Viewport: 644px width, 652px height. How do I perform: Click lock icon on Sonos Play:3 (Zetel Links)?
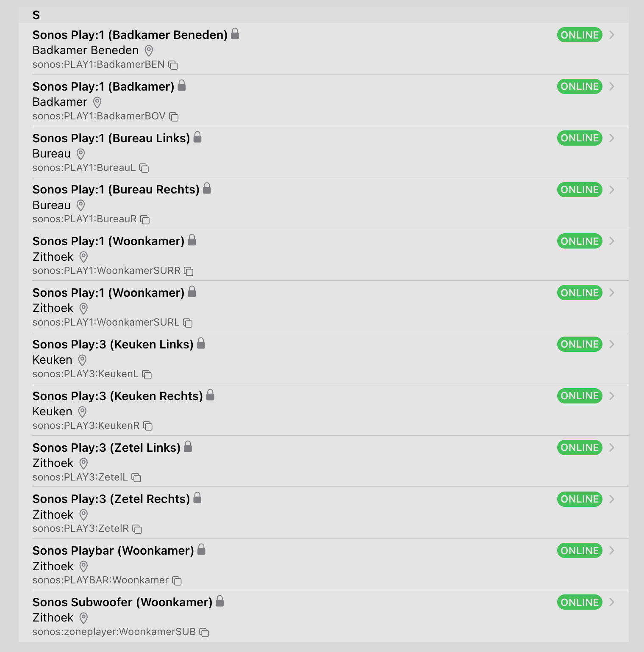[188, 447]
